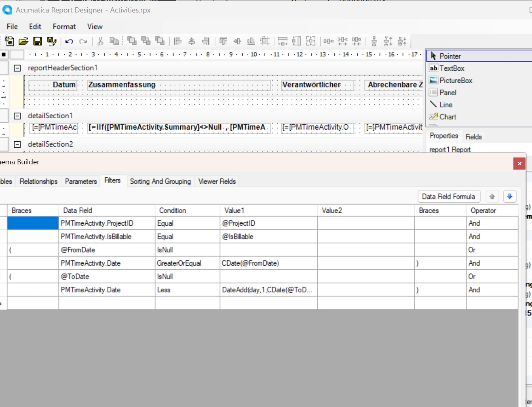Click the Align to Grid icon
532x407 pixels.
pyautogui.click(x=265, y=41)
